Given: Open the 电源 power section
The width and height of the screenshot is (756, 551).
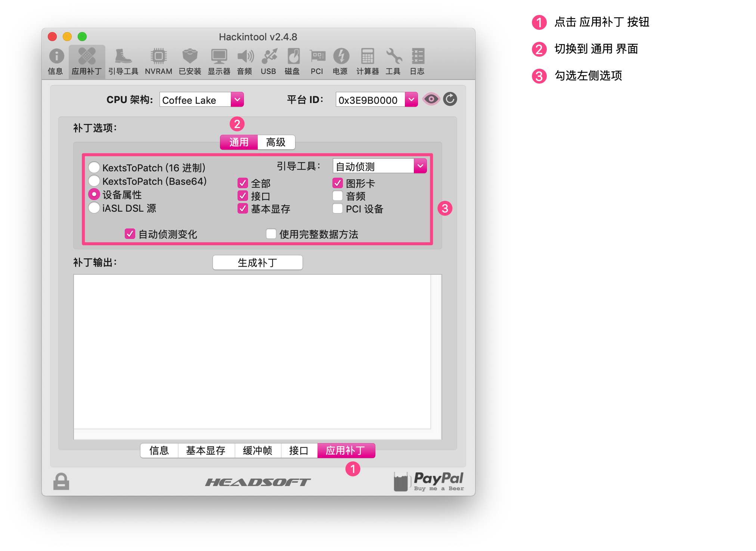Looking at the screenshot, I should click(x=340, y=62).
